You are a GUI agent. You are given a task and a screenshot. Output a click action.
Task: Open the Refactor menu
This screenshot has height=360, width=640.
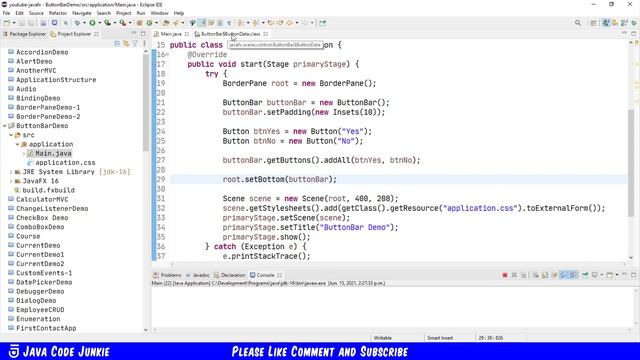(58, 13)
